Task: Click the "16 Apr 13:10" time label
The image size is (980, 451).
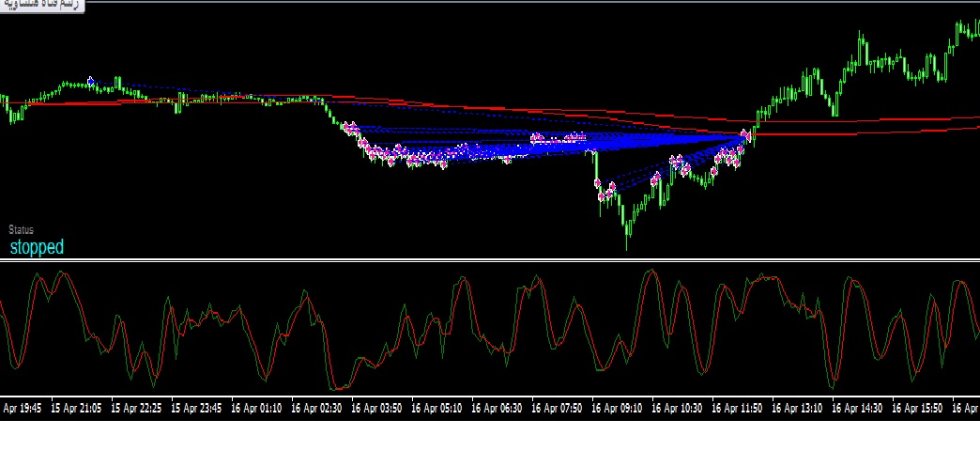Action: coord(797,409)
